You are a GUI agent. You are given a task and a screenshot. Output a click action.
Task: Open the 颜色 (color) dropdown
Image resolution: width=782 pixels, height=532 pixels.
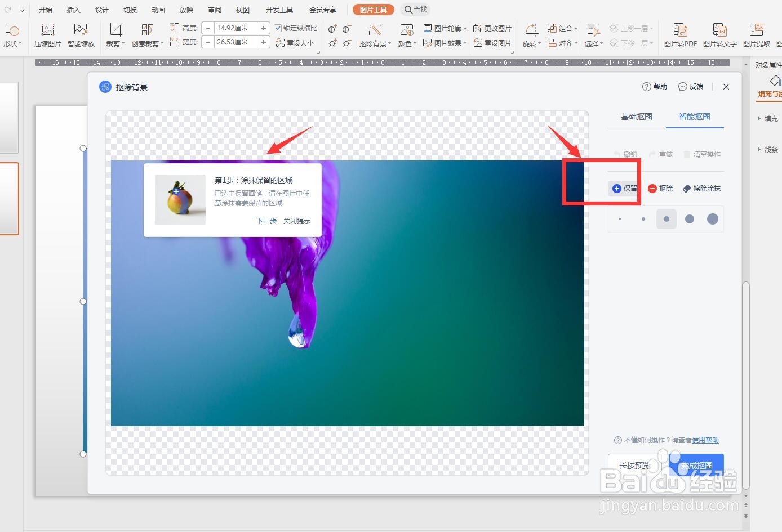coord(407,43)
